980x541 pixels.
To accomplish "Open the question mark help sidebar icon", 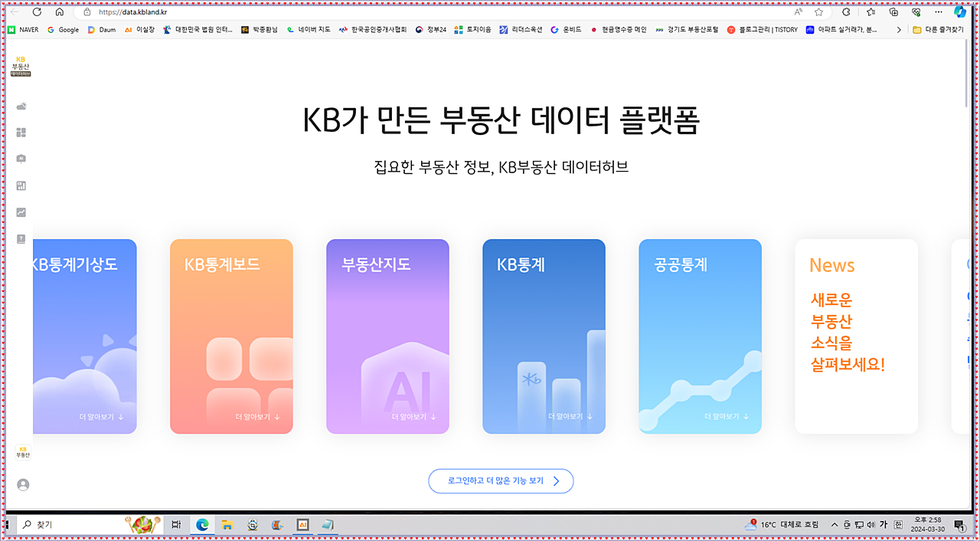I will [21, 239].
